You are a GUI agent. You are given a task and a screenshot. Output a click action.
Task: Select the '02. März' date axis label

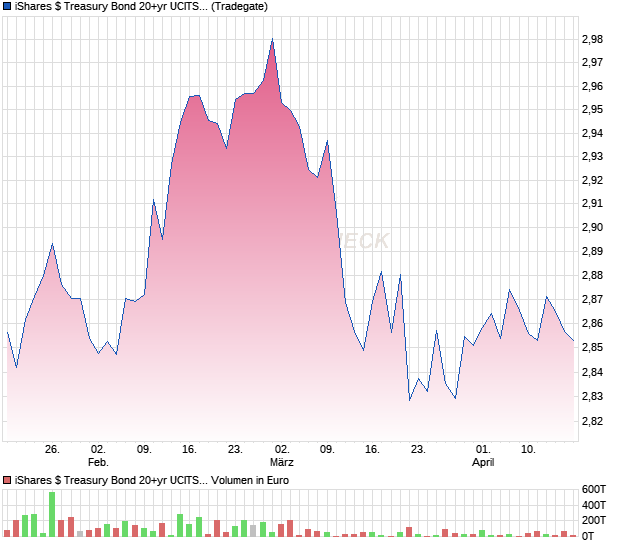pos(282,456)
